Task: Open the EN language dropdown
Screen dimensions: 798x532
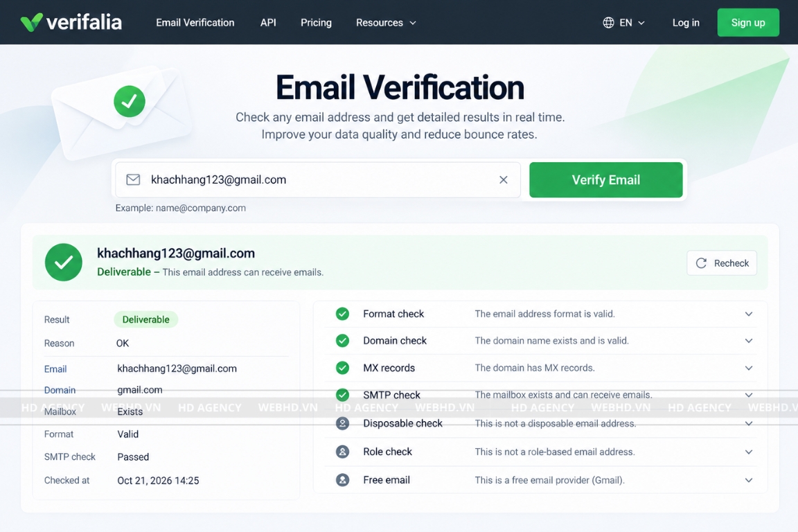Action: point(624,22)
